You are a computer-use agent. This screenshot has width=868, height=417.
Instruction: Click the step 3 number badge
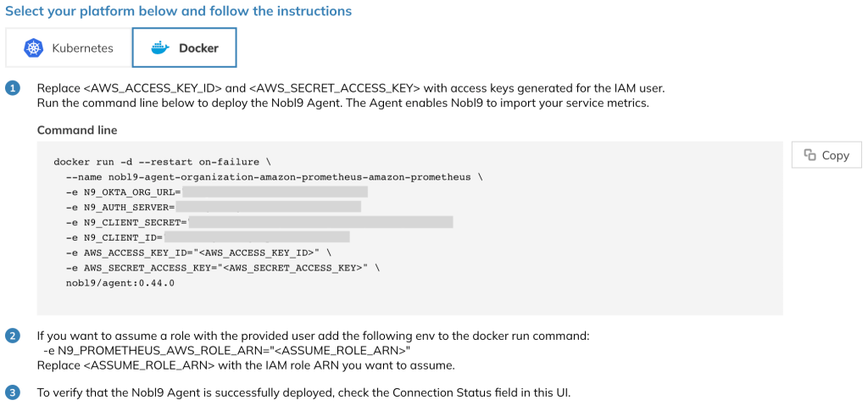coord(12,393)
